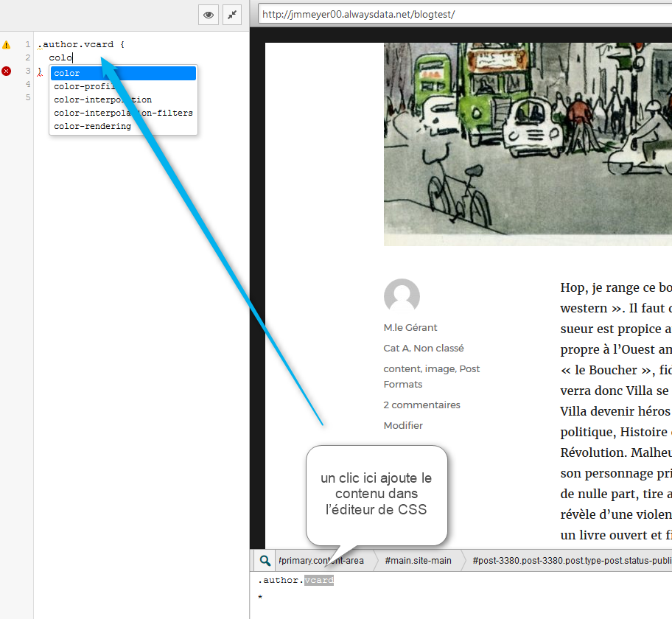Pick 'color-rendering' suggestion
This screenshot has height=619, width=672.
point(124,127)
